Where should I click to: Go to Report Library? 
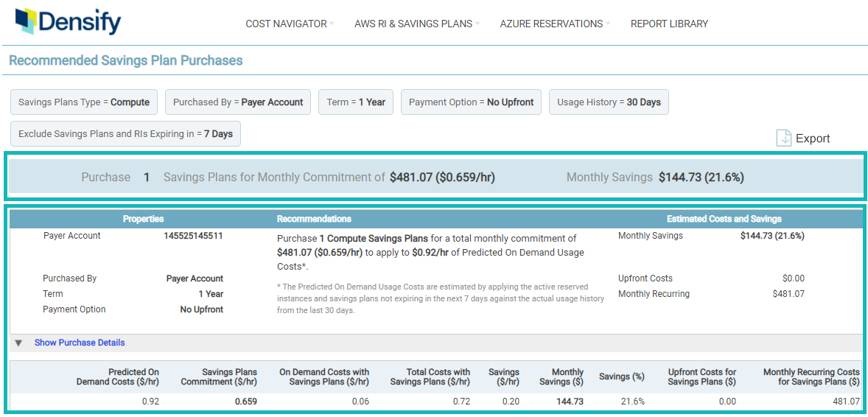click(x=669, y=24)
